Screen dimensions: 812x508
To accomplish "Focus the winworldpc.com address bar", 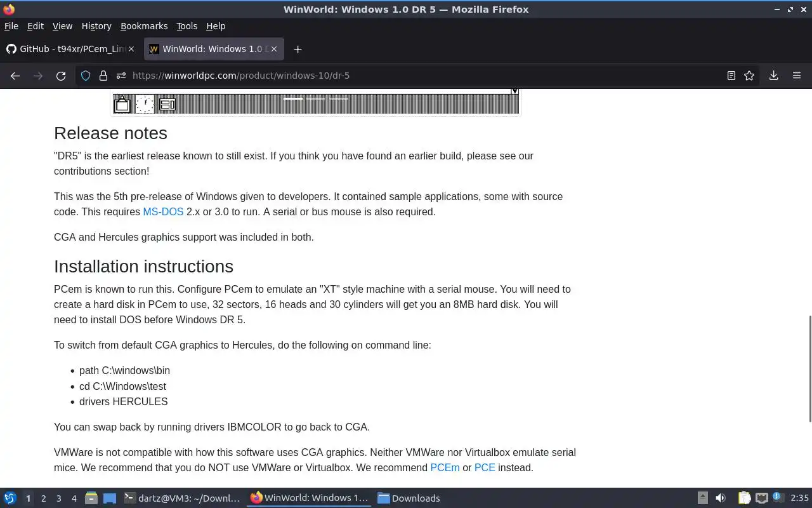I will [419, 76].
